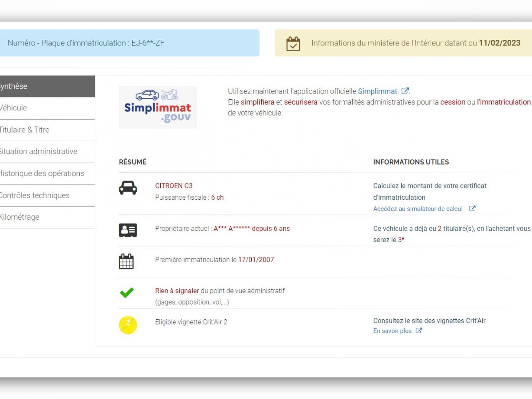Image resolution: width=532 pixels, height=399 pixels.
Task: Click the calendar-check icon in yellow banner
Action: click(293, 43)
